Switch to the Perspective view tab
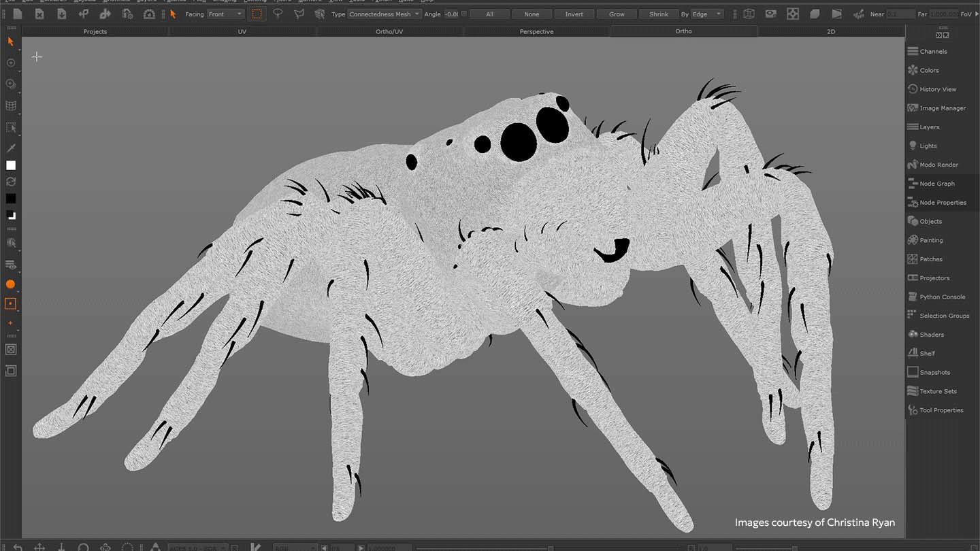 (x=536, y=31)
